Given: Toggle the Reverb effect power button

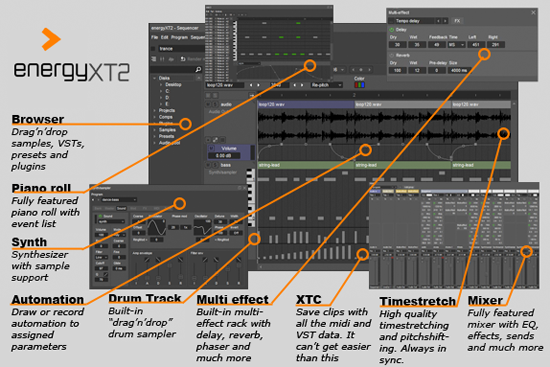Looking at the screenshot, I should (392, 55).
